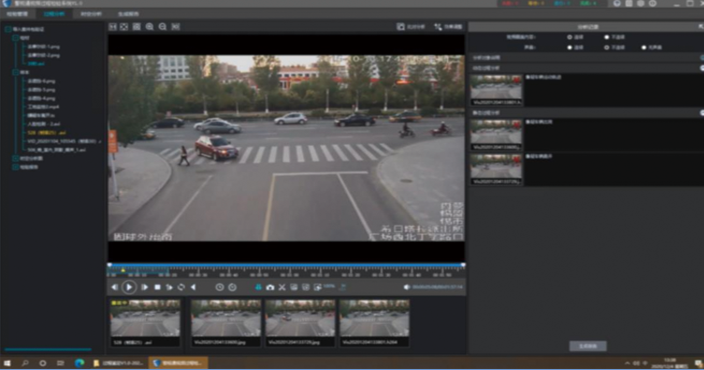704x370 pixels.
Task: Toggle the second section's round expander above the first thumbnail
Action: (x=702, y=68)
